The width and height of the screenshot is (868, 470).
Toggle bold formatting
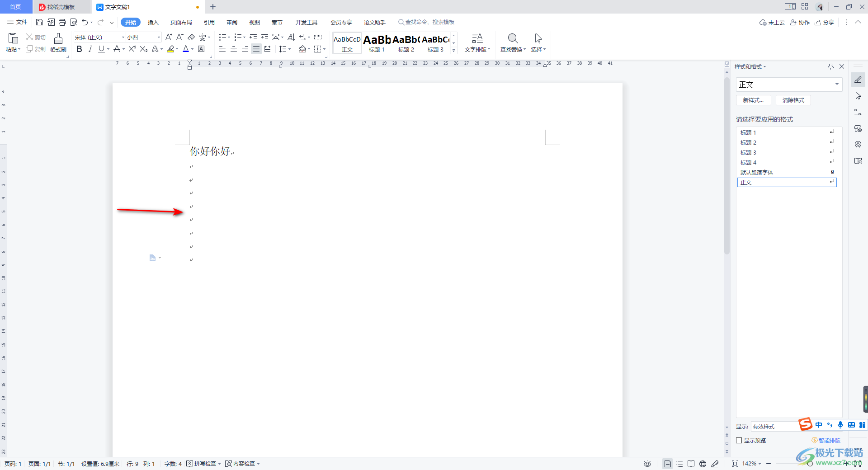(x=79, y=49)
